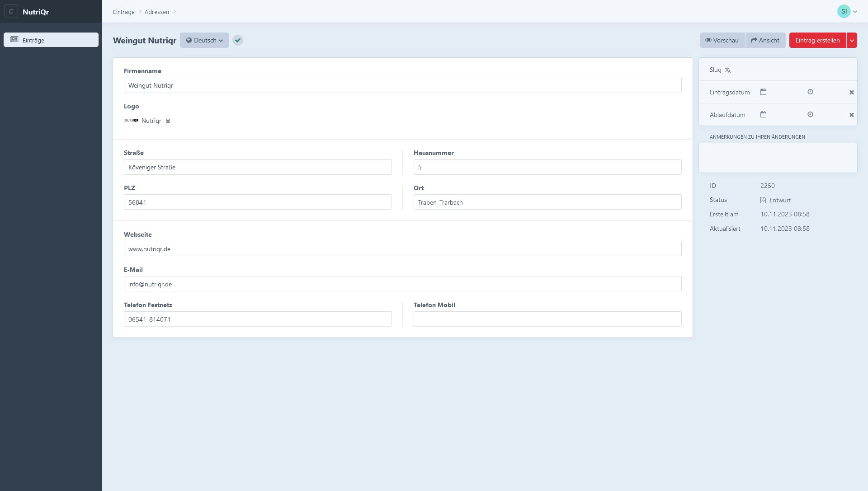The height and width of the screenshot is (491, 868).
Task: Click the Slug translation icon
Action: click(x=728, y=70)
